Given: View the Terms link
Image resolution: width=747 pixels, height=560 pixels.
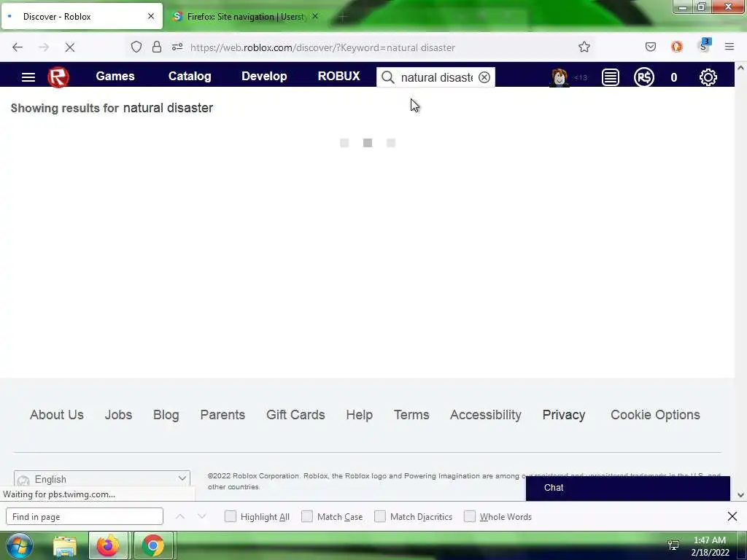Looking at the screenshot, I should point(411,415).
